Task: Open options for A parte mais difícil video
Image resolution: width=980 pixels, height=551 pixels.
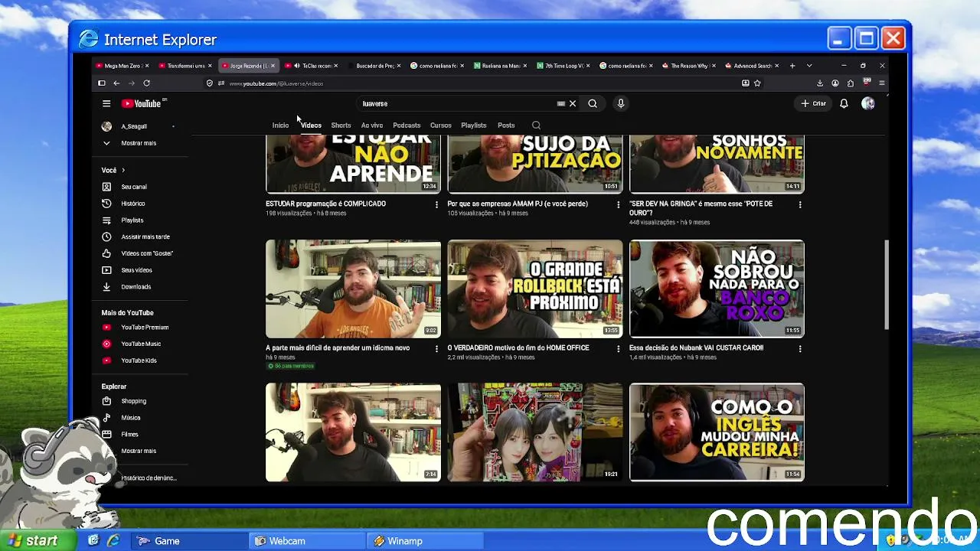Action: tap(436, 348)
